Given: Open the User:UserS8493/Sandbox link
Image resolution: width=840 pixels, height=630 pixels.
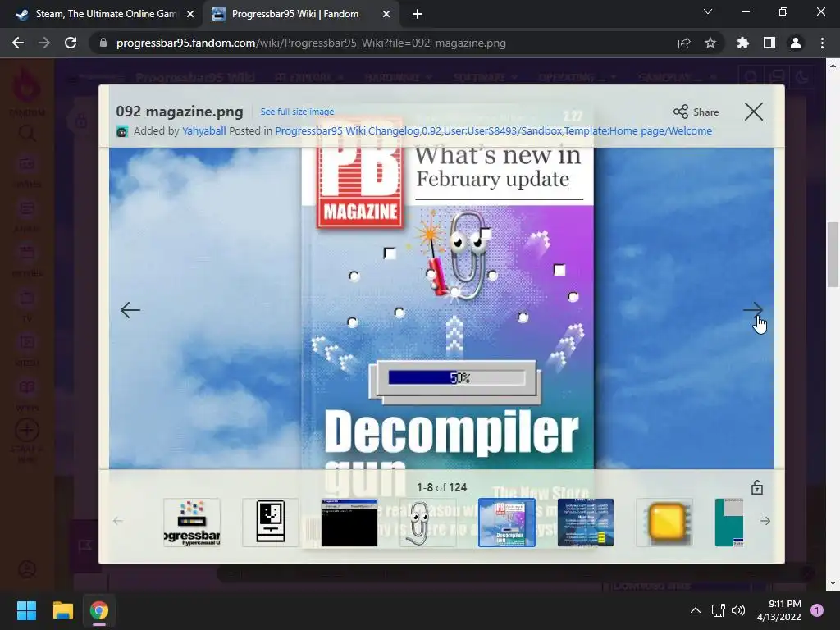Looking at the screenshot, I should point(503,130).
